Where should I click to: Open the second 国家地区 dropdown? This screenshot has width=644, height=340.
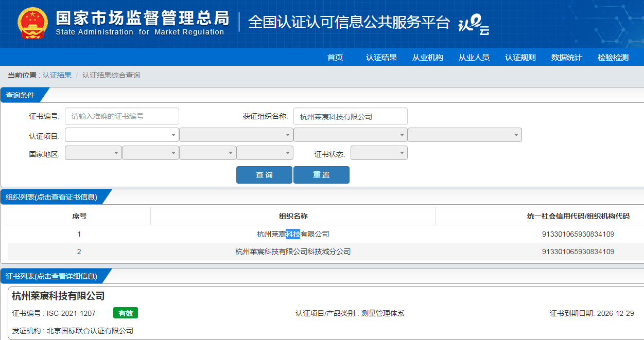(150, 153)
